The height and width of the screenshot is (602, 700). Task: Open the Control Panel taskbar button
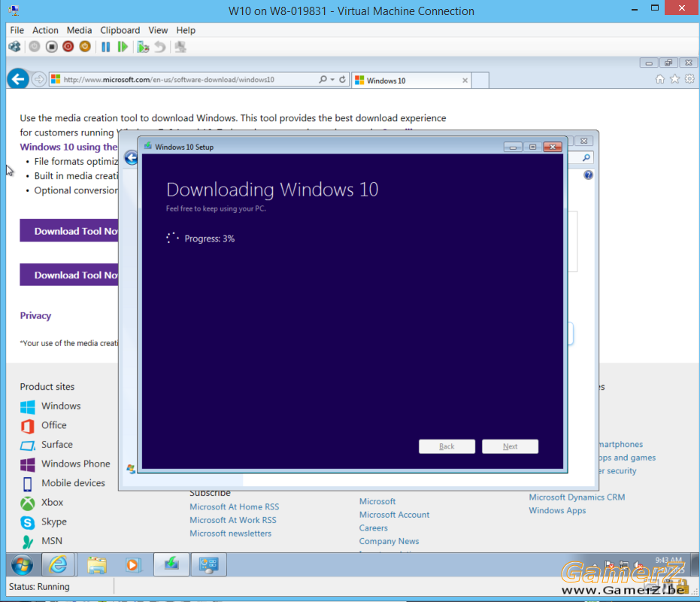click(x=208, y=565)
